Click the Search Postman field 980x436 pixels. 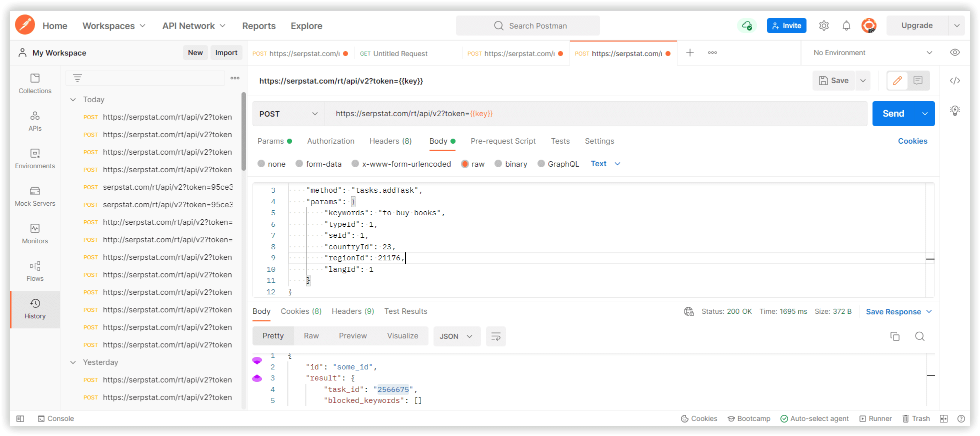pos(527,26)
